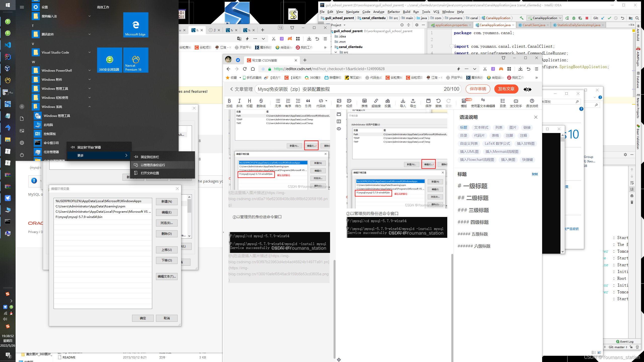
Task: Click 浏览(B)... in environment variable dialog
Action: click(167, 223)
